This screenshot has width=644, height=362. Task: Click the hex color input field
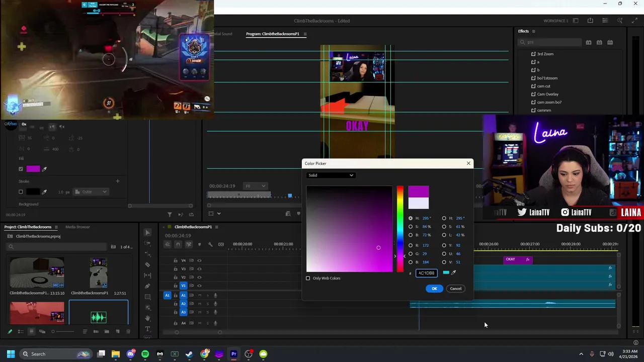427,273
